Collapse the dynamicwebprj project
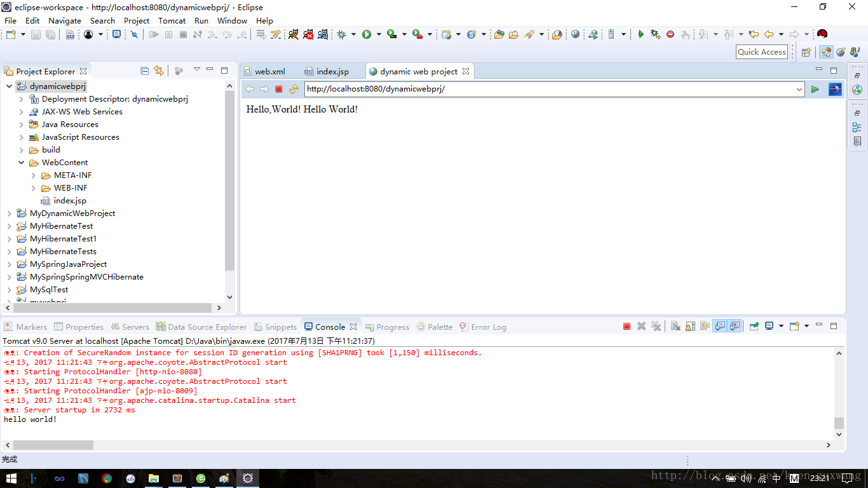Viewport: 868px width, 488px height. coord(9,86)
